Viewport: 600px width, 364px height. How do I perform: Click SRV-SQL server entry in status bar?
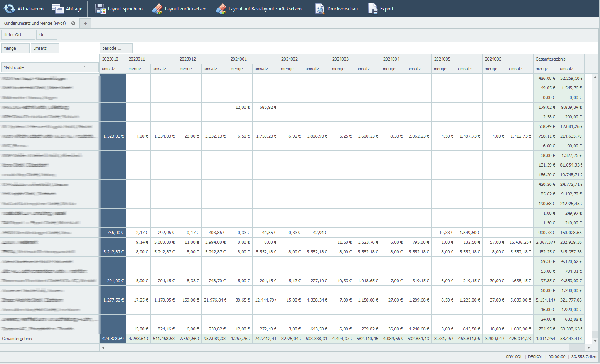coord(514,357)
